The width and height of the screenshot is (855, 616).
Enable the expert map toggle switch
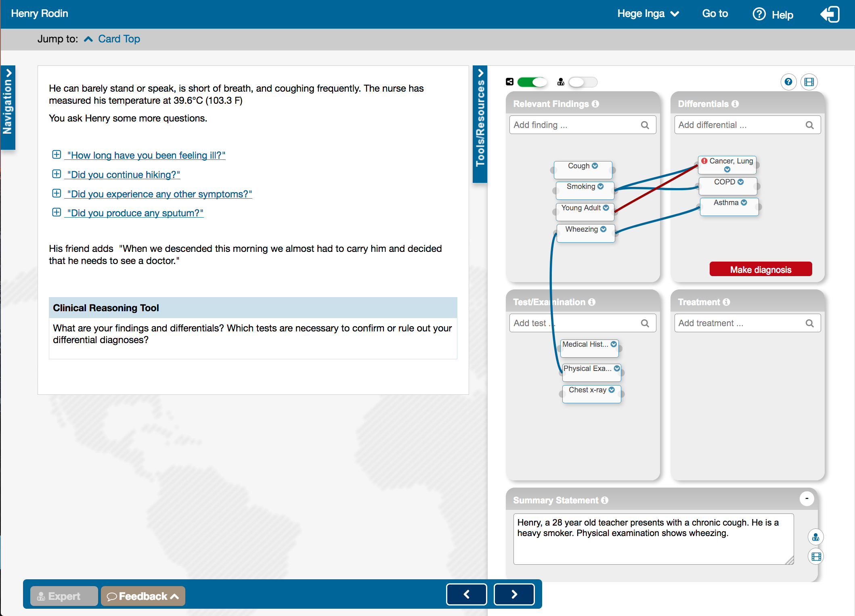583,82
